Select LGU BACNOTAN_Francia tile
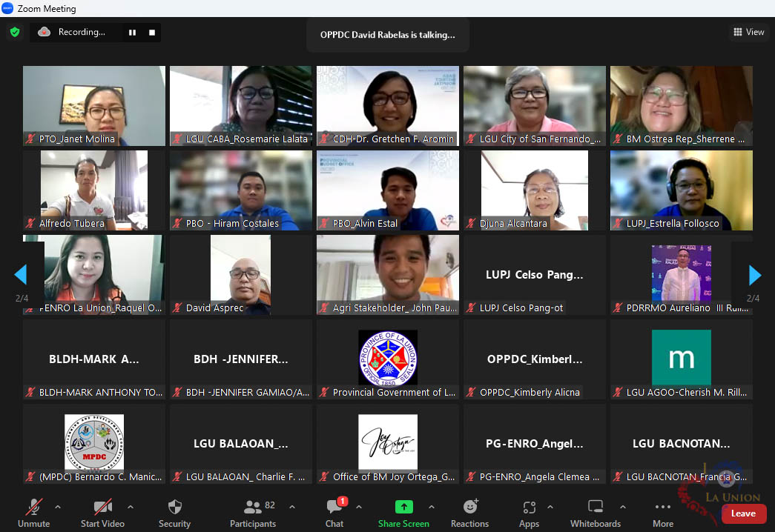The width and height of the screenshot is (775, 532). click(682, 444)
